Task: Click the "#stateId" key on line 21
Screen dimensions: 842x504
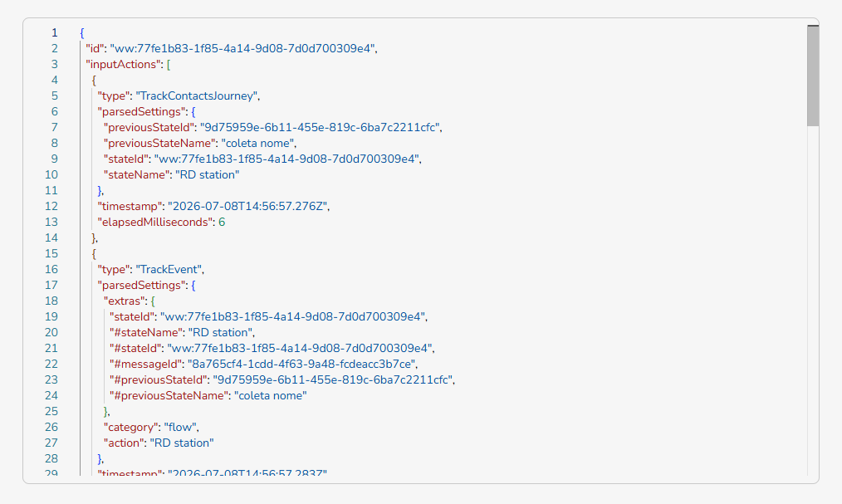Action: (x=135, y=349)
